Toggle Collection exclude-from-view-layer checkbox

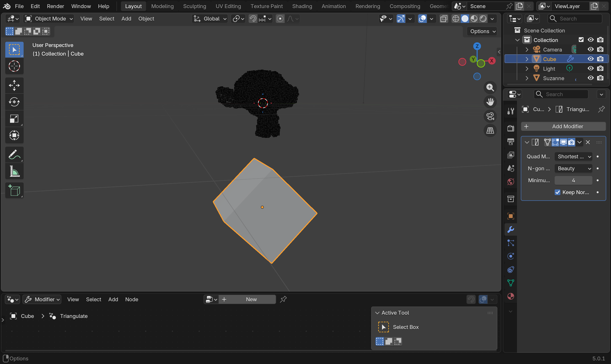[581, 40]
